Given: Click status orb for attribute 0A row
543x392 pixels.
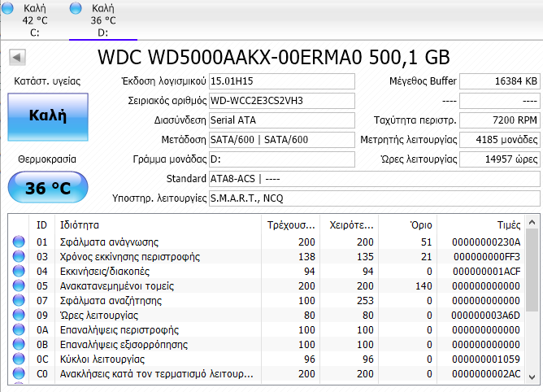Looking at the screenshot, I should (x=19, y=329).
